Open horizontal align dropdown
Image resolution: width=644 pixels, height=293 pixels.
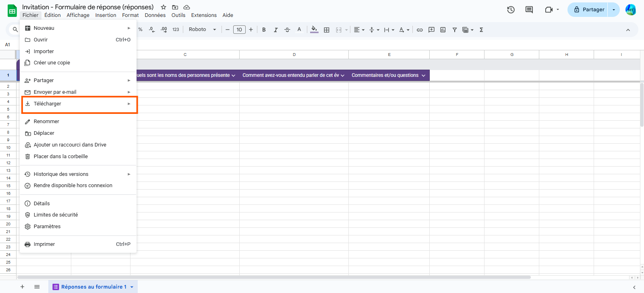(x=359, y=29)
